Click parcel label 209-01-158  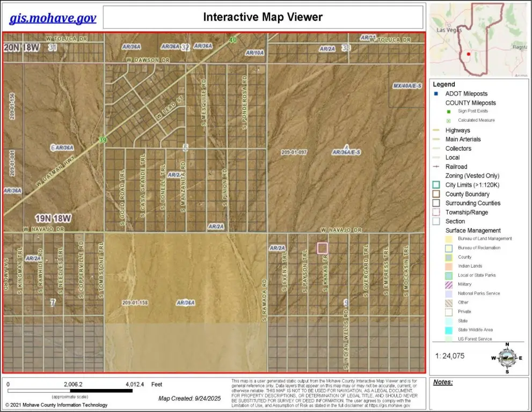135,303
